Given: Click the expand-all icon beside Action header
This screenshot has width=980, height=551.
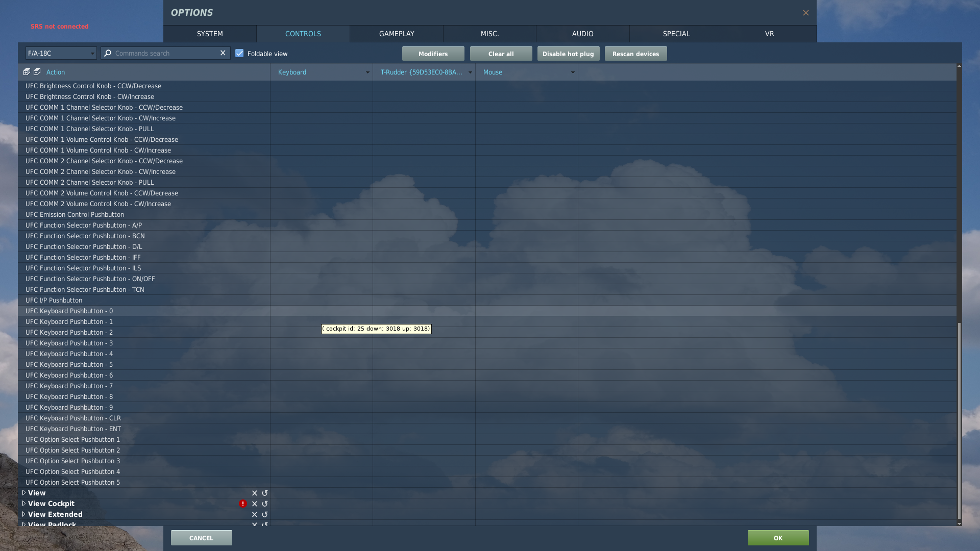Looking at the screenshot, I should [27, 72].
